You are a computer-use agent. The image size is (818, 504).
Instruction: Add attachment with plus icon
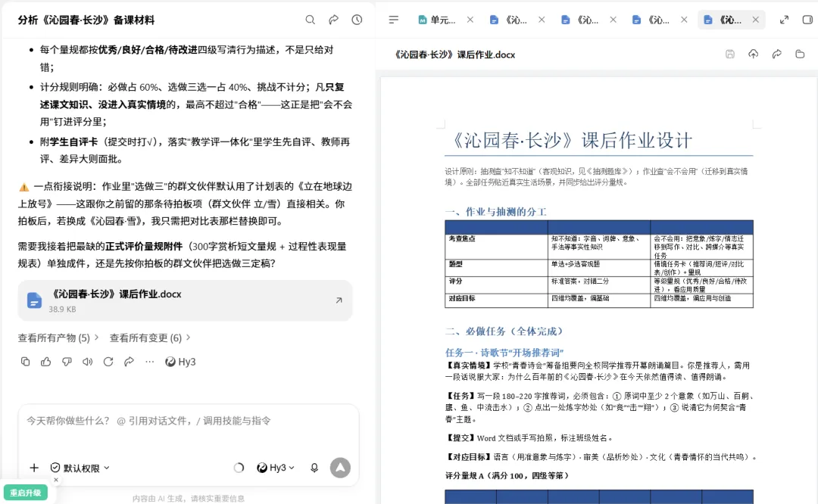[x=34, y=468]
